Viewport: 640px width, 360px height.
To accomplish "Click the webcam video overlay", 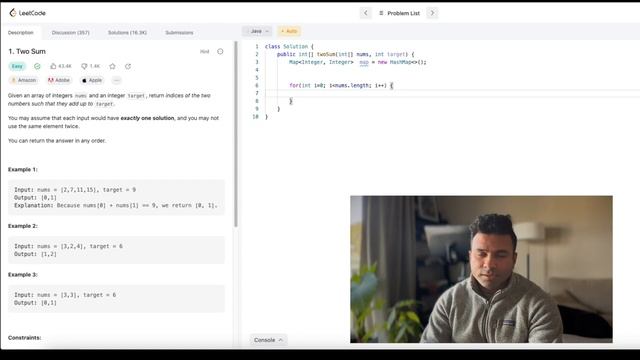I will (481, 269).
